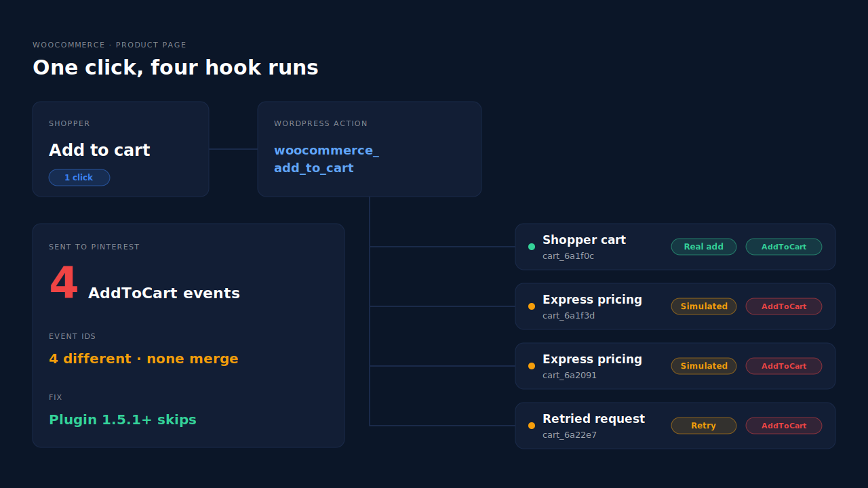The image size is (868, 488).
Task: Click the Simulated badge in the cart_6a2091 row
Action: 704,366
